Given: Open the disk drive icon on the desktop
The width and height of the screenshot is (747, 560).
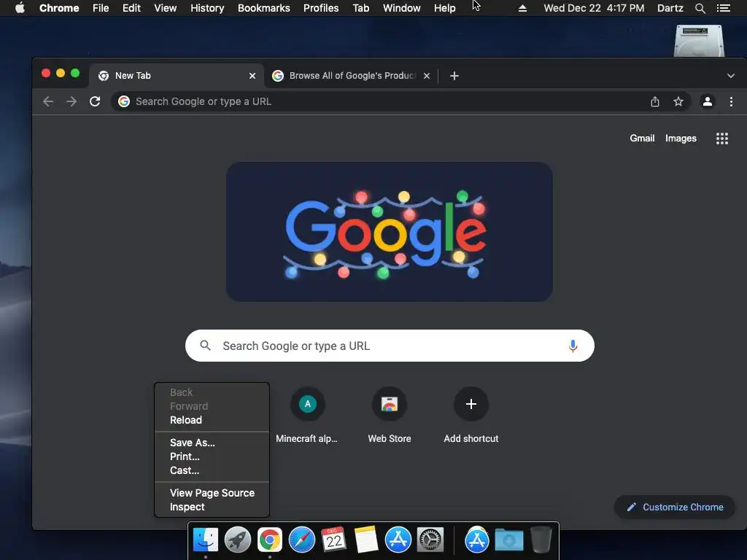Looking at the screenshot, I should (x=699, y=41).
